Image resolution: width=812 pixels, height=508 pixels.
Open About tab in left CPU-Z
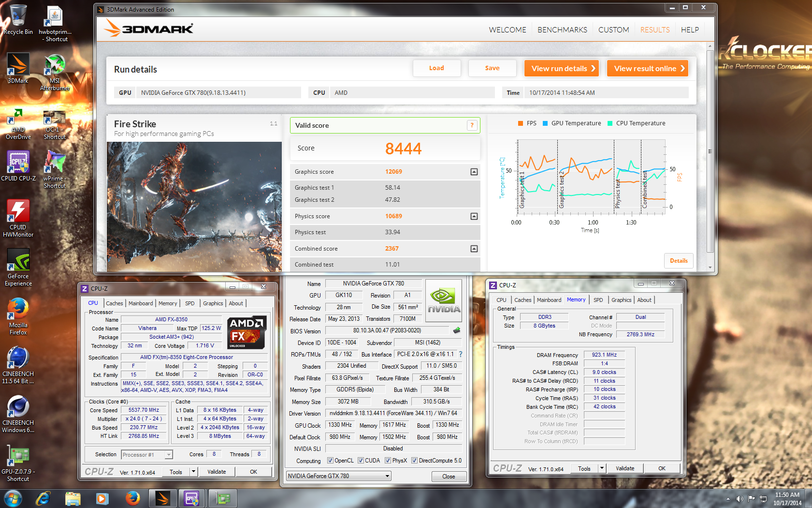[236, 303]
